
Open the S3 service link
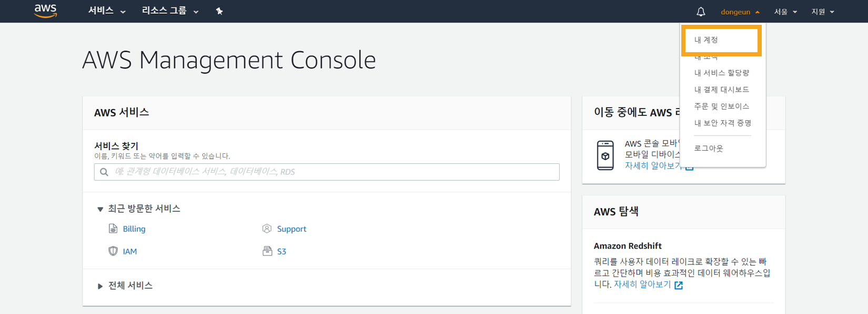point(281,251)
